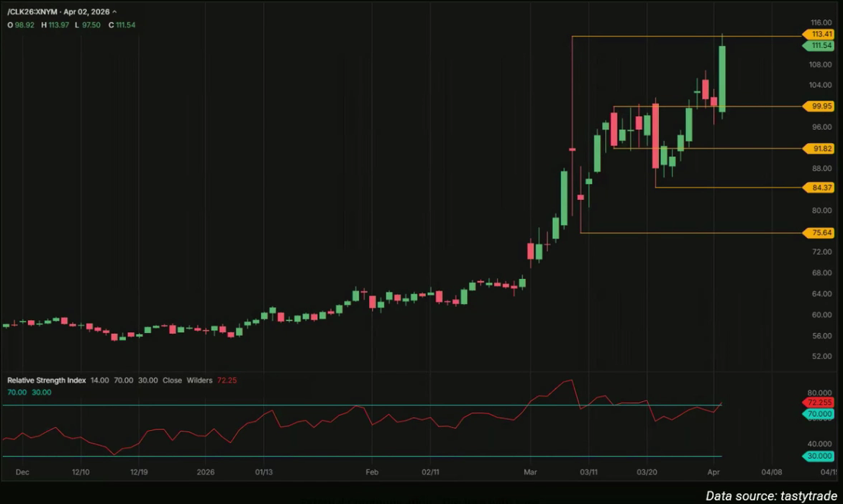Click the 12/19 date axis label
The width and height of the screenshot is (843, 504).
click(x=139, y=472)
